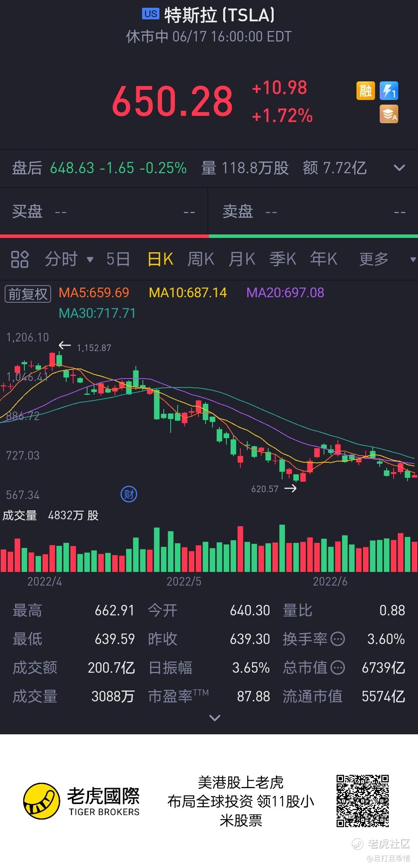Tap the 买盘 bid panel
Screen dimensions: 418x868
(x=104, y=212)
